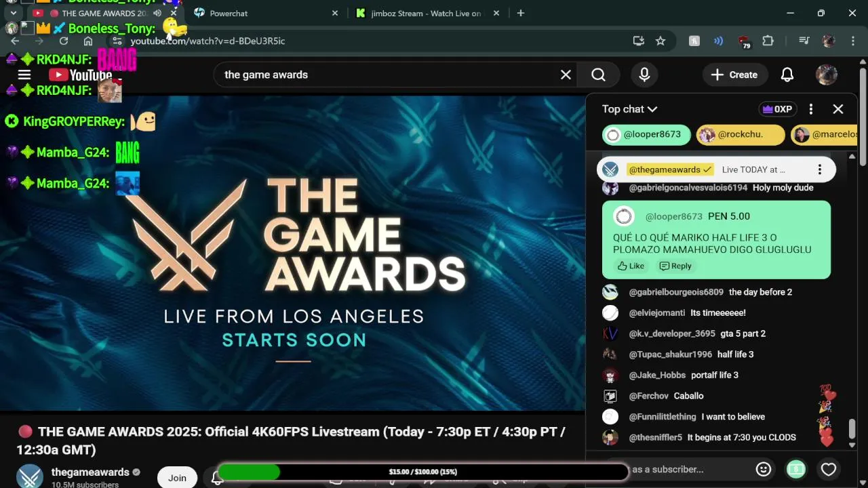
Task: Start voice search with microphone
Action: click(x=644, y=75)
